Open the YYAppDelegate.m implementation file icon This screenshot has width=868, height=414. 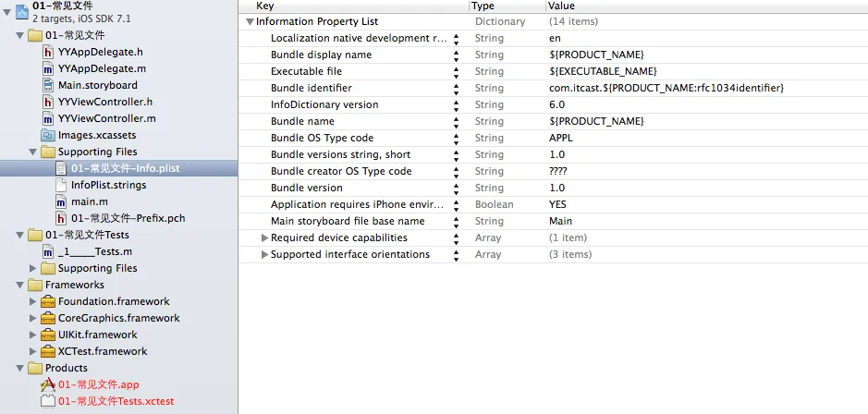coord(49,68)
